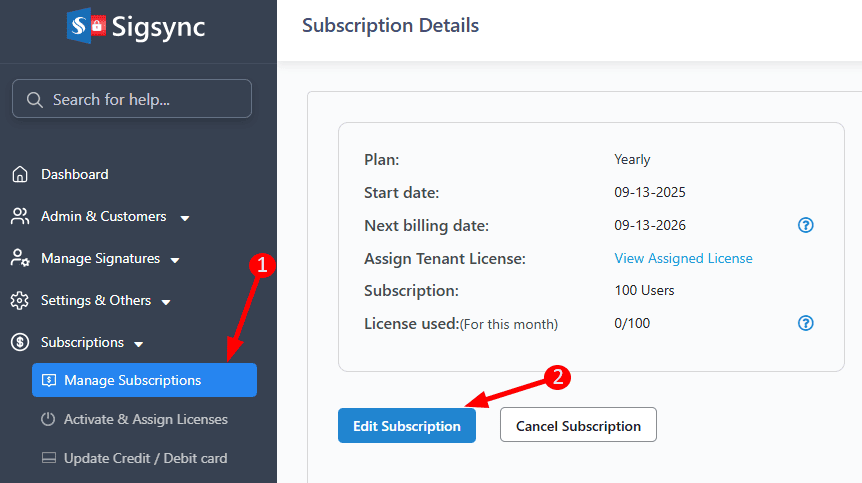Click the Subscriptions dollar icon
The width and height of the screenshot is (862, 483).
pyautogui.click(x=19, y=343)
